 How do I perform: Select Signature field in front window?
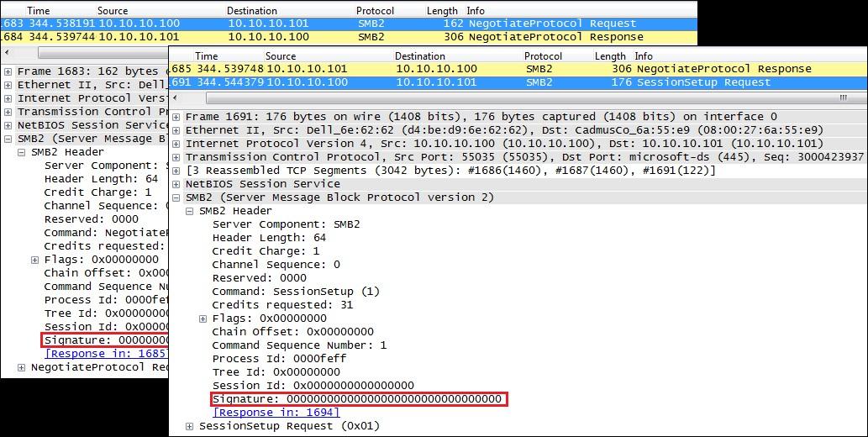tap(359, 399)
